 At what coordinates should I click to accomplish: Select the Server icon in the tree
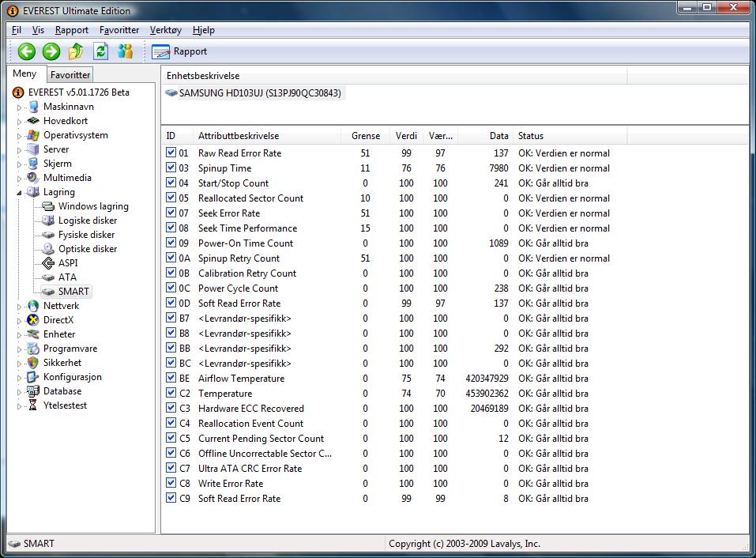[x=33, y=149]
